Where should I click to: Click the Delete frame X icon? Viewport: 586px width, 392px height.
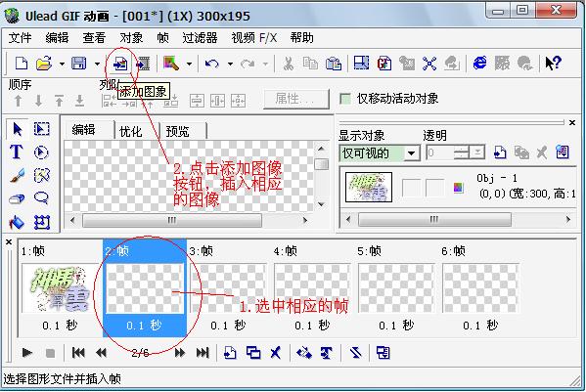[x=276, y=353]
